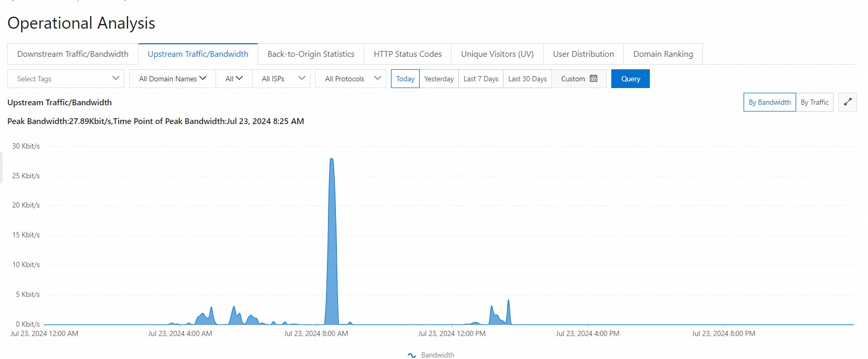Expand the chart to fullscreen
The image size is (868, 359).
coord(847,102)
